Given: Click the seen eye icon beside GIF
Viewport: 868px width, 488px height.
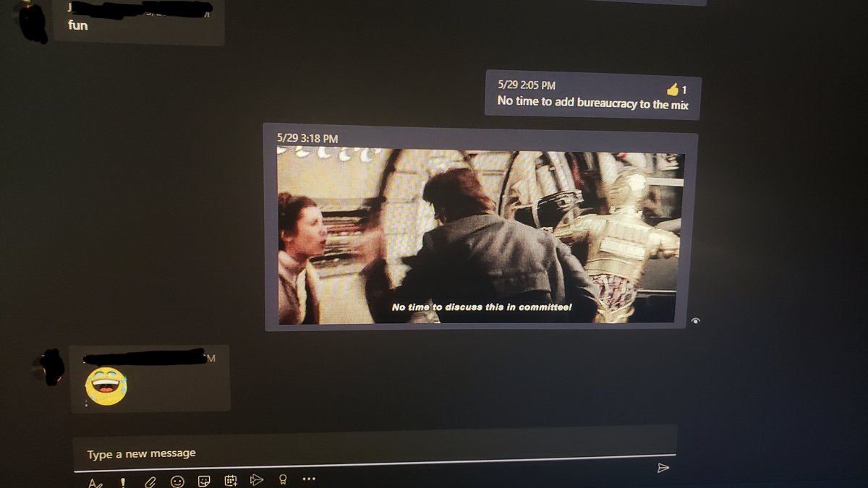Looking at the screenshot, I should [x=695, y=320].
